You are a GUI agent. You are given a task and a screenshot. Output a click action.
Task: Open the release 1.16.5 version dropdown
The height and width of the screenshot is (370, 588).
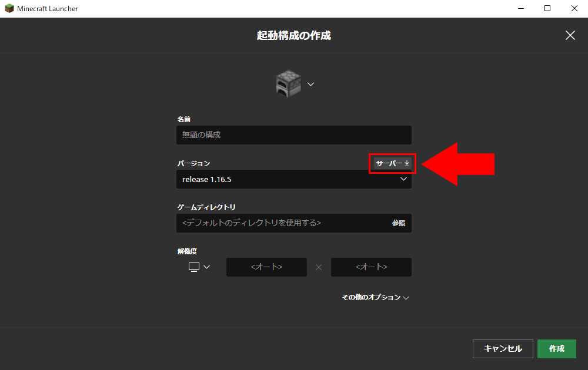[293, 179]
